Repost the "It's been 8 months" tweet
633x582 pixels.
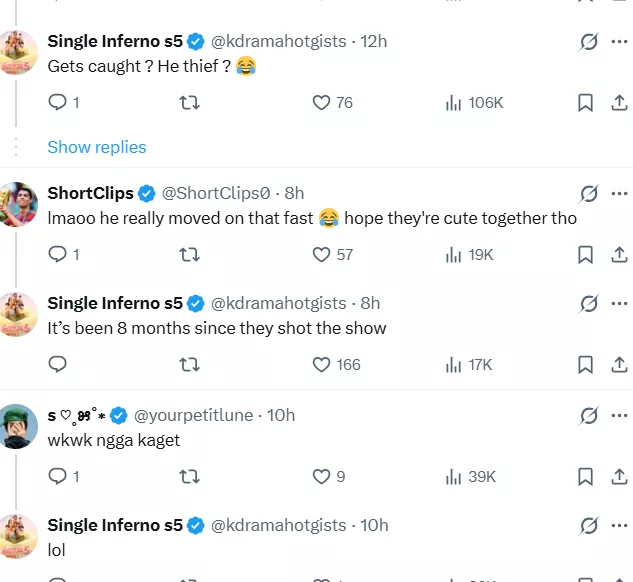(188, 365)
